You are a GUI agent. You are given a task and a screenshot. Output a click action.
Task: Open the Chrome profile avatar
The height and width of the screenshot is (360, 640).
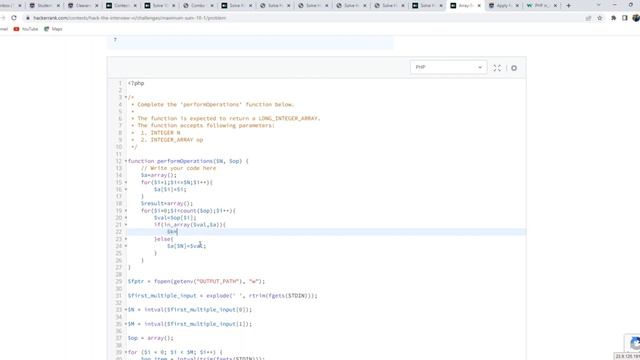[x=636, y=18]
